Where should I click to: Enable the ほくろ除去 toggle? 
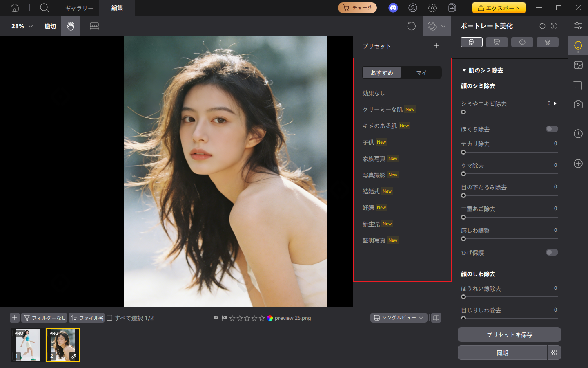pos(552,128)
